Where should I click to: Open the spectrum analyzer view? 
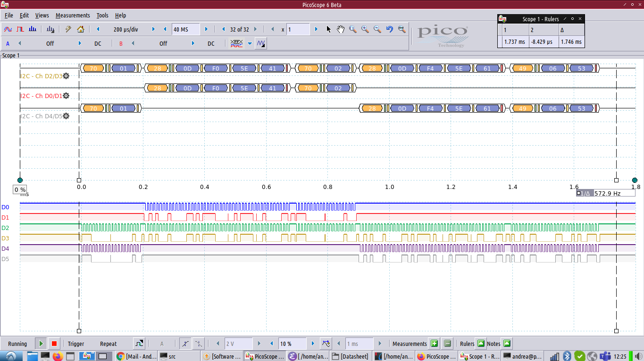coord(31,29)
